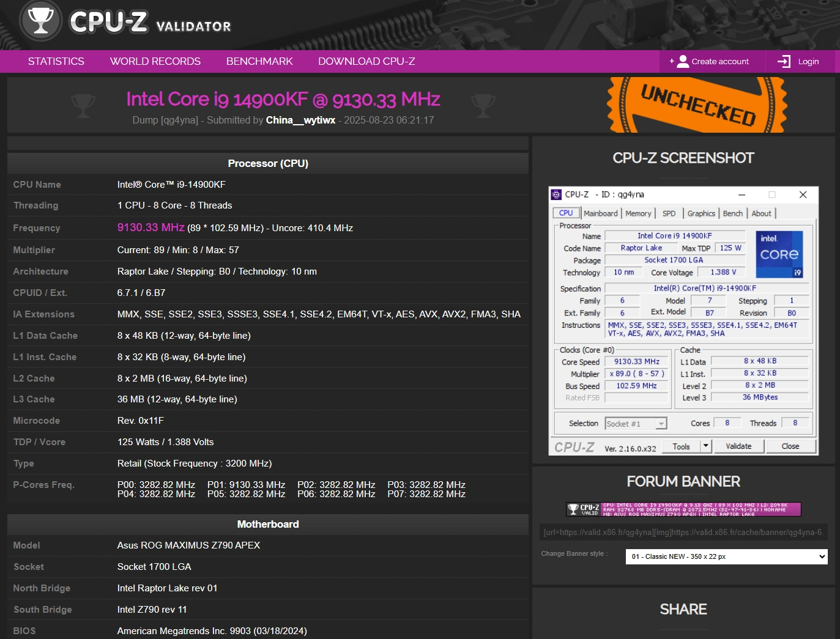840x639 pixels.
Task: Click the forum banner URL code field
Action: (x=683, y=532)
